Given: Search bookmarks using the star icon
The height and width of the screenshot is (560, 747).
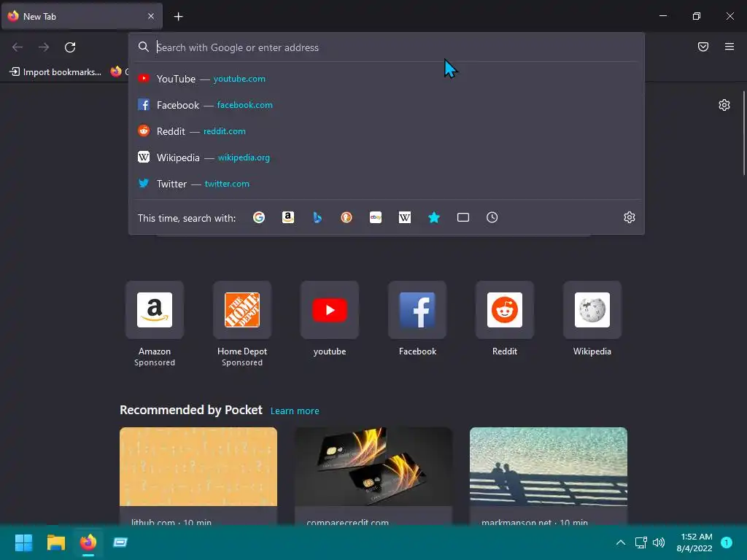Looking at the screenshot, I should click(x=434, y=217).
